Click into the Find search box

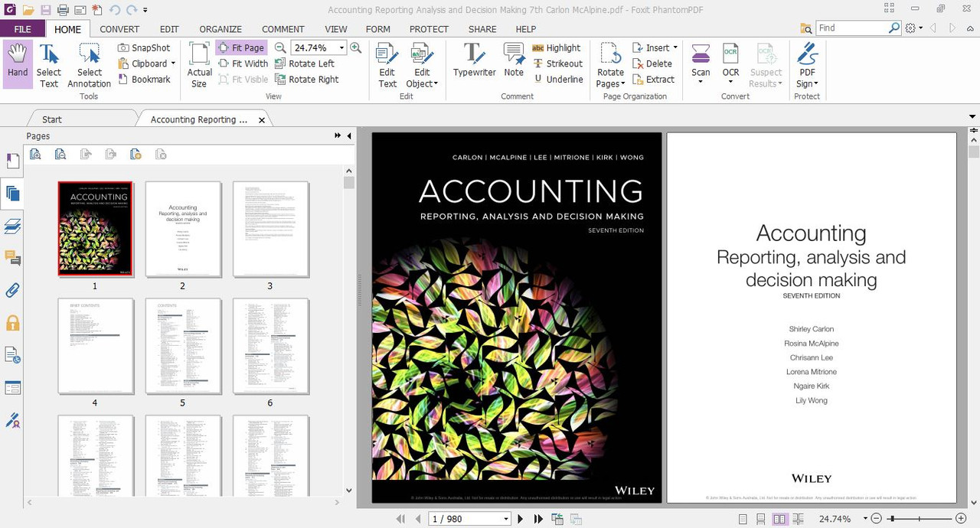pos(851,28)
